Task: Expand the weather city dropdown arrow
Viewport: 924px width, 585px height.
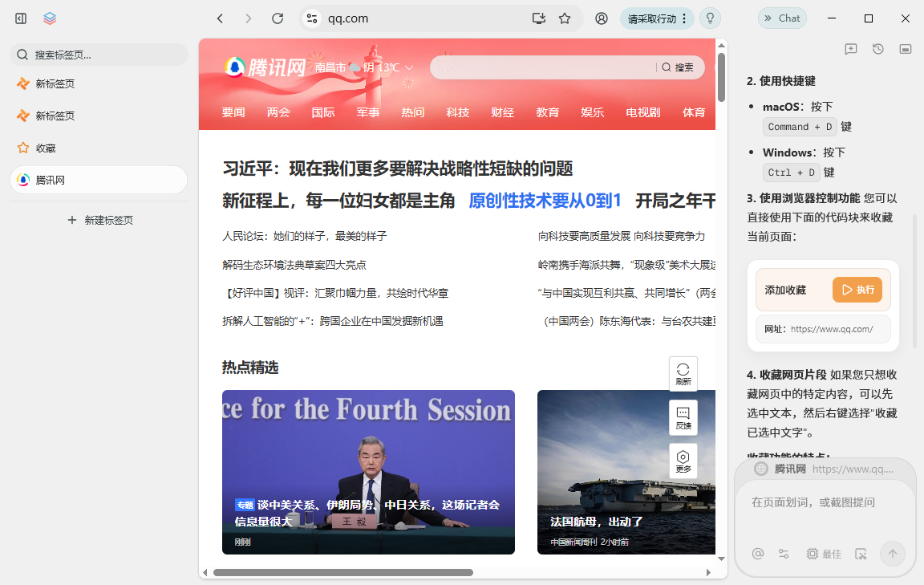Action: pyautogui.click(x=409, y=67)
